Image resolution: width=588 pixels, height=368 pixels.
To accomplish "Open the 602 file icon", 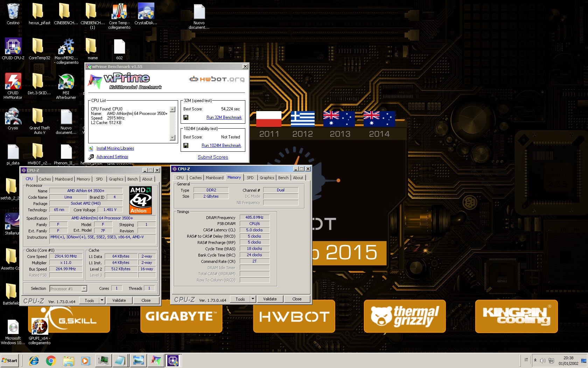I will (119, 49).
